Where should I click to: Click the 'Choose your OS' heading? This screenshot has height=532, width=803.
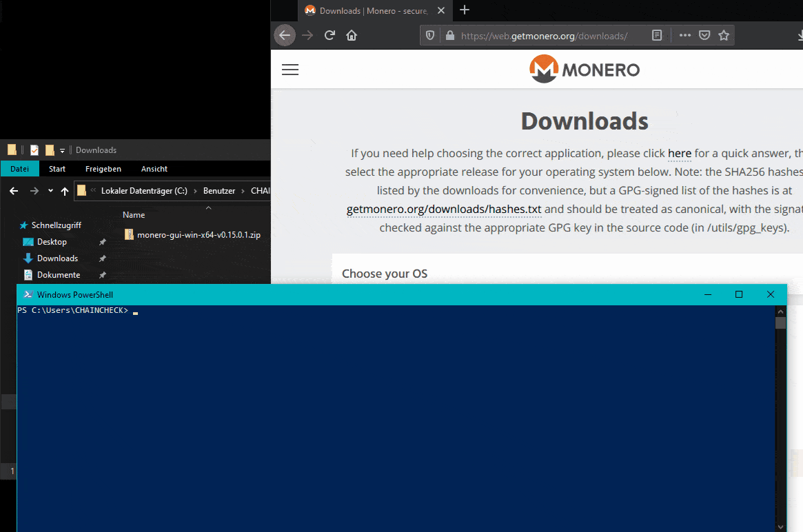click(x=385, y=274)
